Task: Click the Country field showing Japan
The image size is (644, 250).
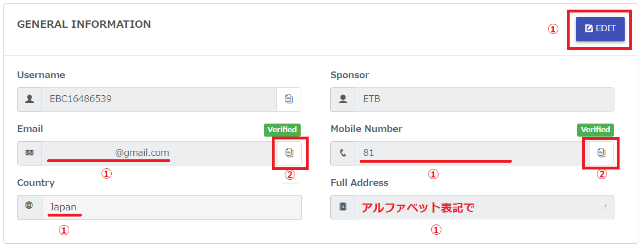Action: 170,207
